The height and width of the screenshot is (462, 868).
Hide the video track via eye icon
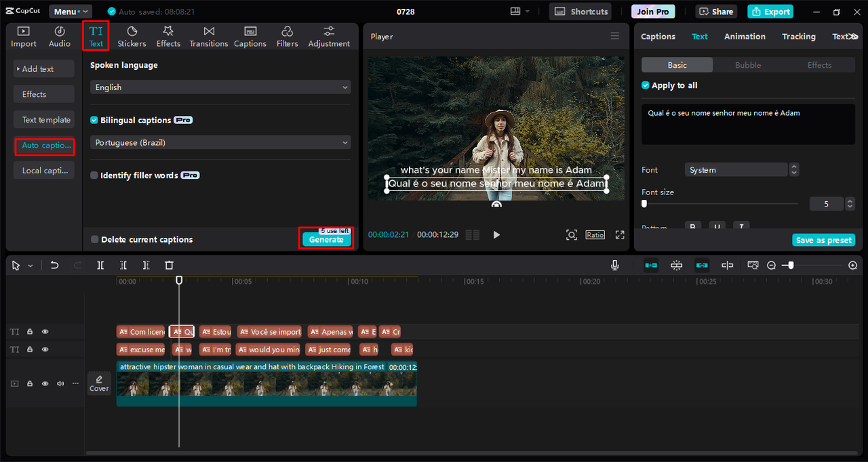(x=45, y=383)
